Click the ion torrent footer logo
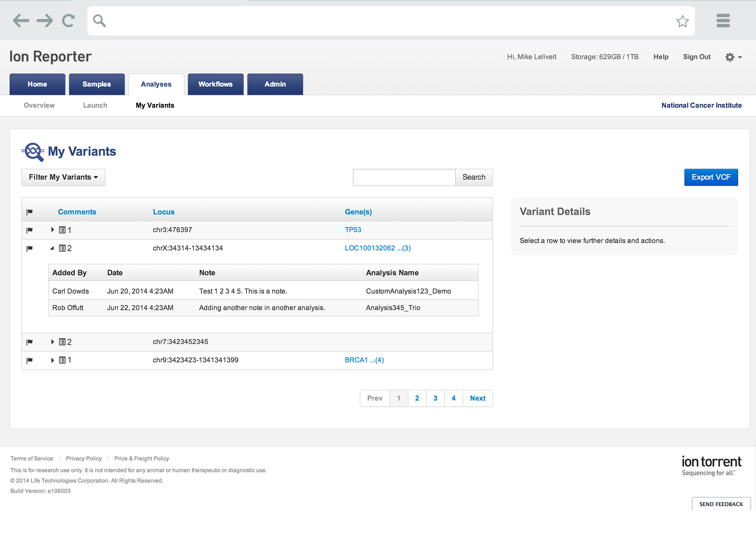The width and height of the screenshot is (756, 544). [711, 466]
